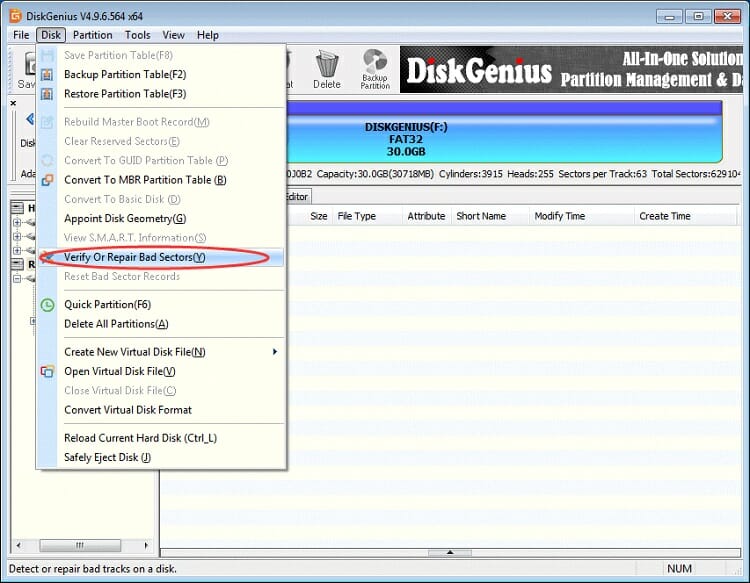Click Reload Current Hard Disk
The height and width of the screenshot is (583, 750).
140,438
